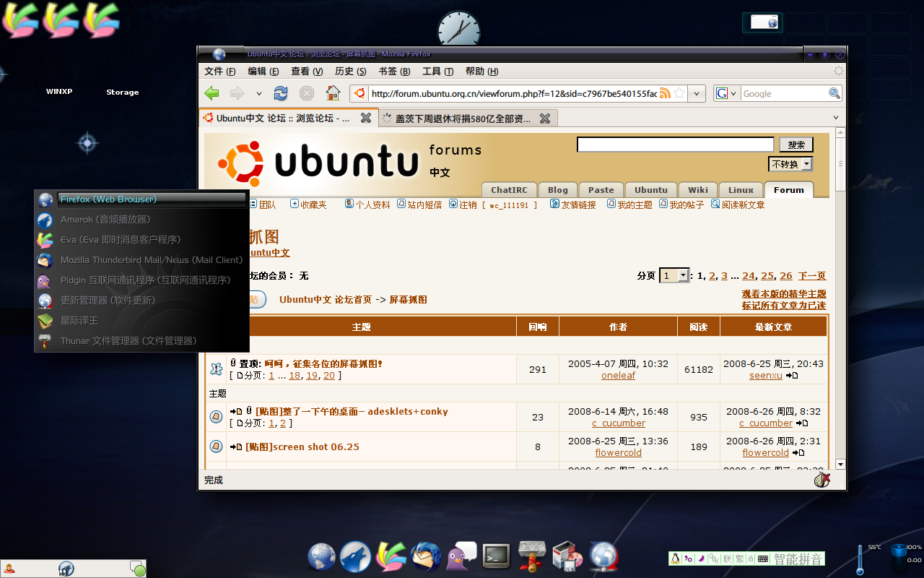
Task: Open the 编辑 (E) menu
Action: click(263, 71)
